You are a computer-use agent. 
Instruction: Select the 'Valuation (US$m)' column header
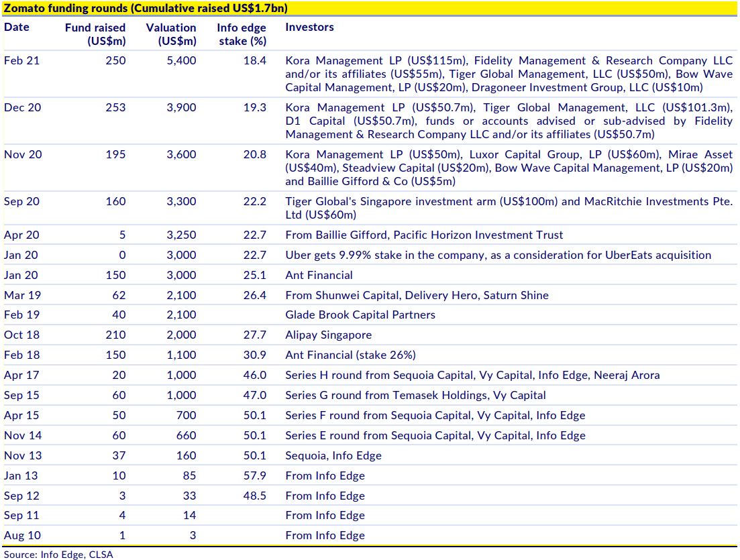171,34
